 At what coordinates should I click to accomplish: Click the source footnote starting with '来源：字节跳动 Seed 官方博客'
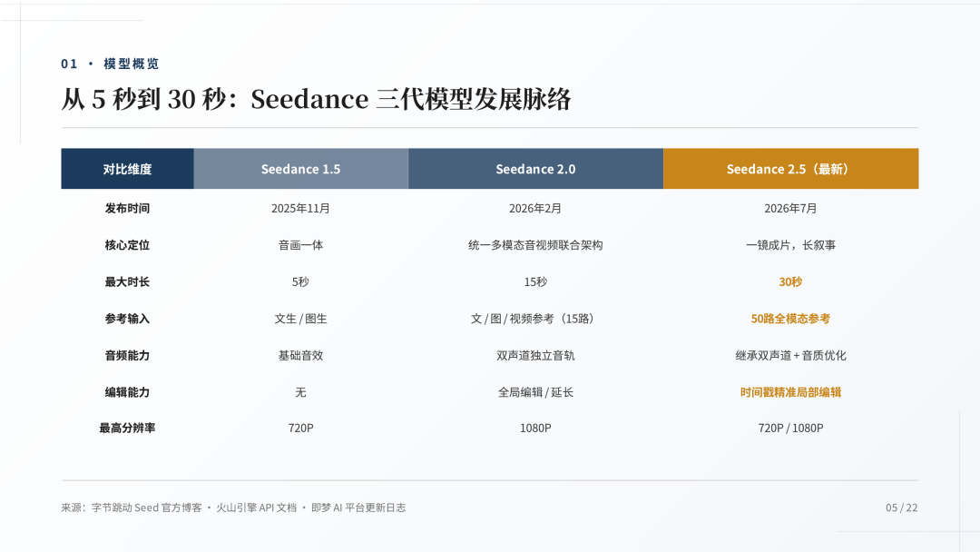tap(233, 508)
